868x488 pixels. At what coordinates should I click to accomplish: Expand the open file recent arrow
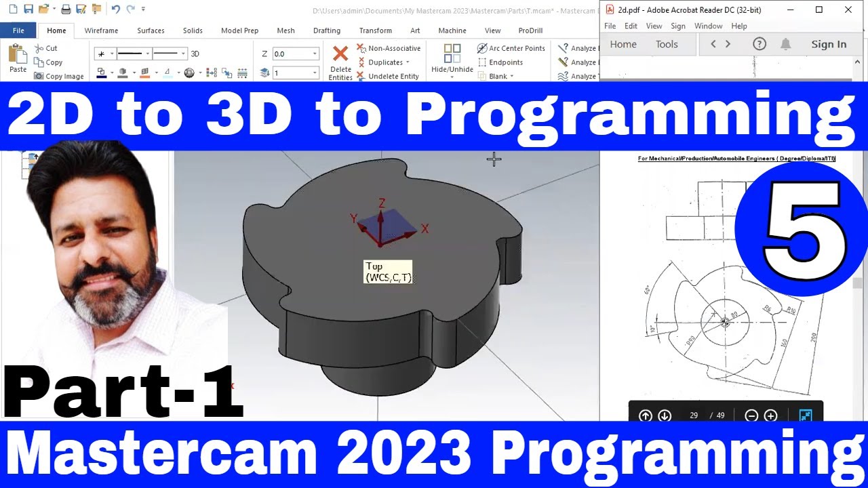54,9
